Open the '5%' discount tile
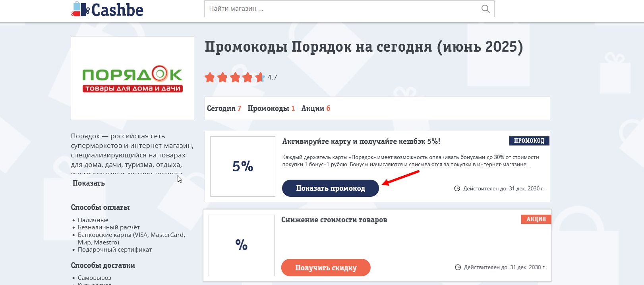The image size is (644, 285). (x=243, y=166)
